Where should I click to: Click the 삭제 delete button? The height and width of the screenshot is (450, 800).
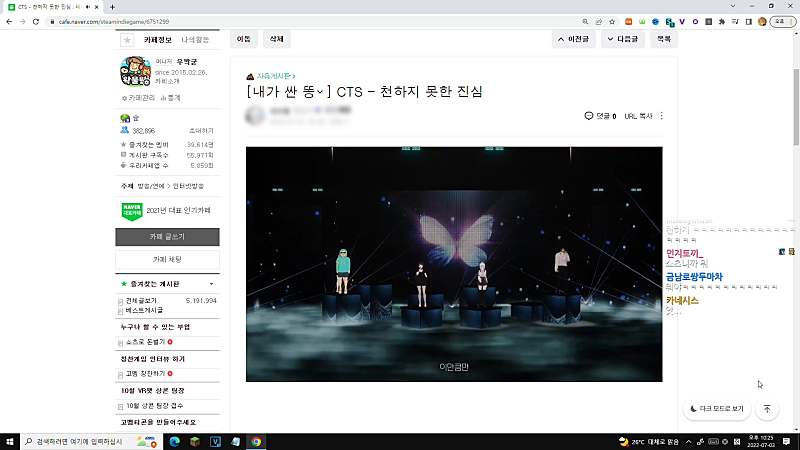tap(277, 39)
